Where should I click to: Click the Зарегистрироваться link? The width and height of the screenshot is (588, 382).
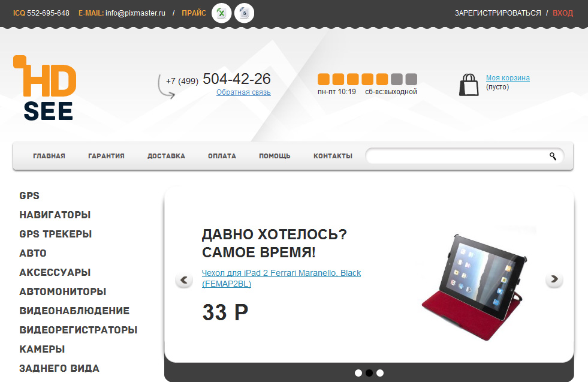coord(498,13)
